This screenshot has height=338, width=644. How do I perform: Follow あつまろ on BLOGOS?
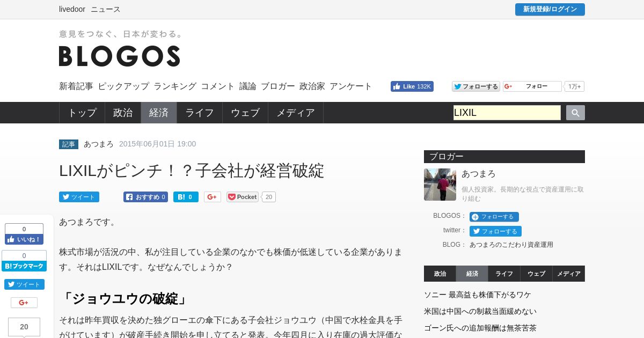point(494,217)
